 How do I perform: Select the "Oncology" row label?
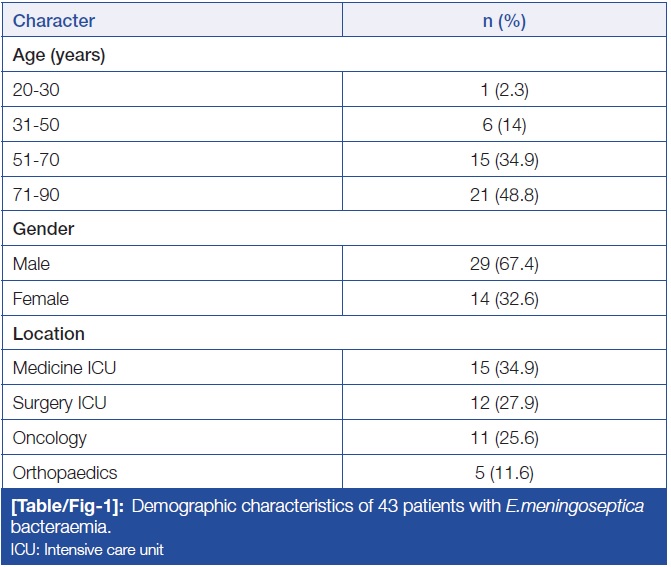click(49, 438)
